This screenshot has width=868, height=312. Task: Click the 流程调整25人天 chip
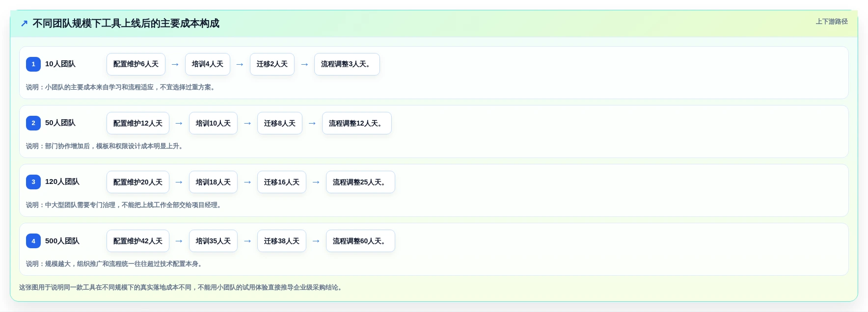click(x=360, y=182)
